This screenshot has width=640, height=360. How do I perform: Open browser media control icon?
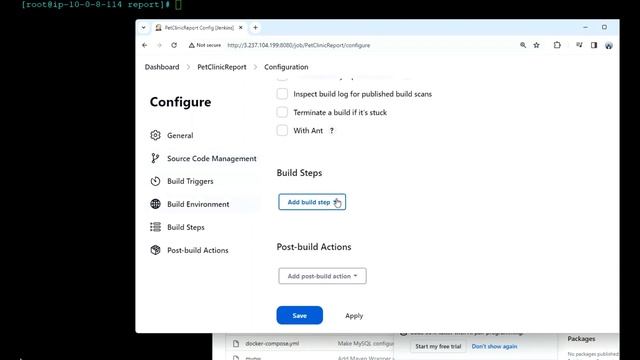coord(579,45)
